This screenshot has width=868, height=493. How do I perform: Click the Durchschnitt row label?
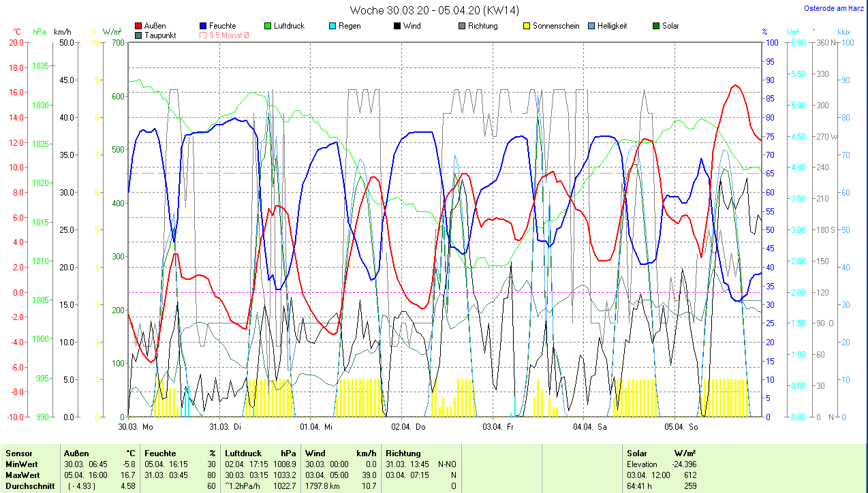(28, 486)
